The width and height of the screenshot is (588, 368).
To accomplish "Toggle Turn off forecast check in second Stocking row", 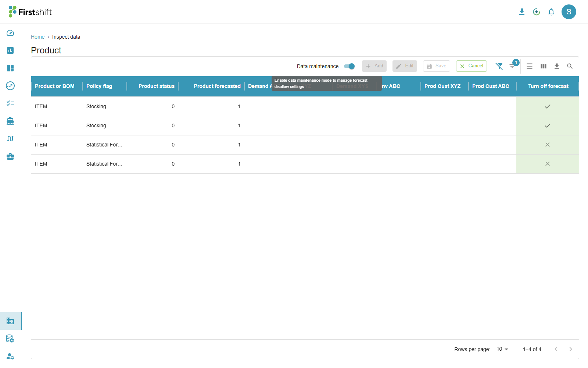I will pyautogui.click(x=548, y=125).
